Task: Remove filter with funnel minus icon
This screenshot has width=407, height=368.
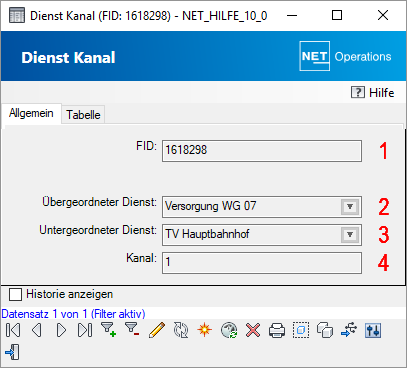Action: 132,329
